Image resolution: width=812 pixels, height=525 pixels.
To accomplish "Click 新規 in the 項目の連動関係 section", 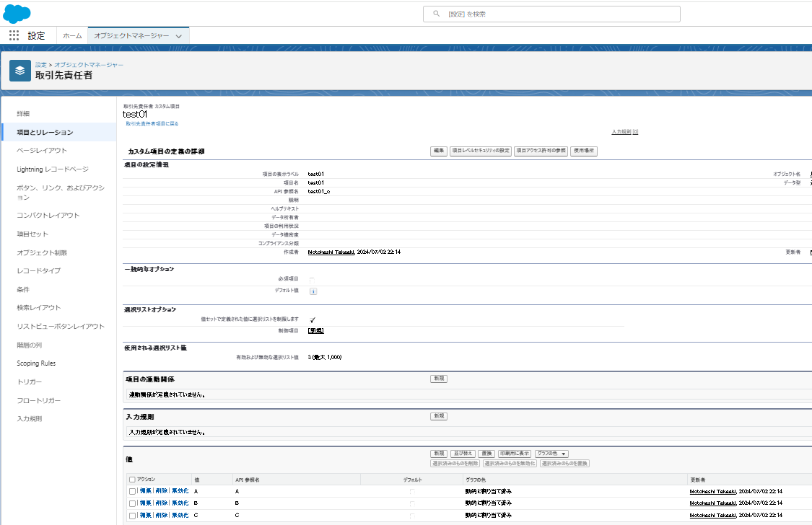I will (x=439, y=379).
